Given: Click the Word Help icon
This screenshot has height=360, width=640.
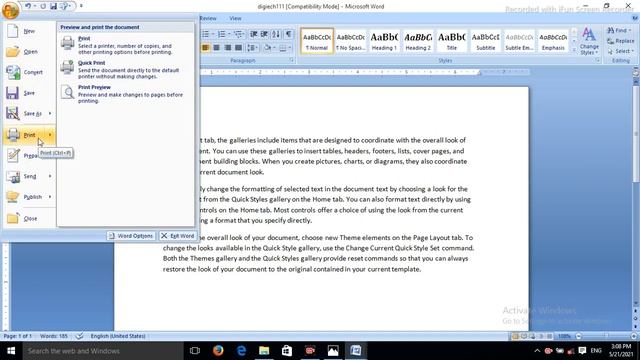Looking at the screenshot, I should tap(635, 18).
